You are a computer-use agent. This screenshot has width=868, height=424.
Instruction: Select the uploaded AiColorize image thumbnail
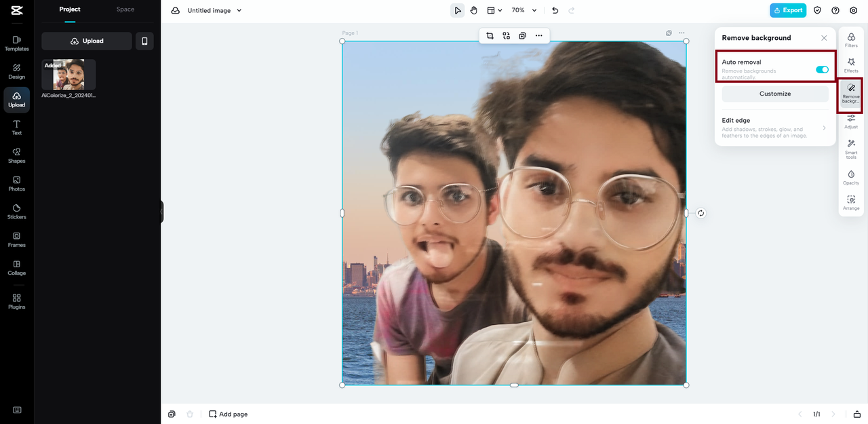(x=68, y=75)
